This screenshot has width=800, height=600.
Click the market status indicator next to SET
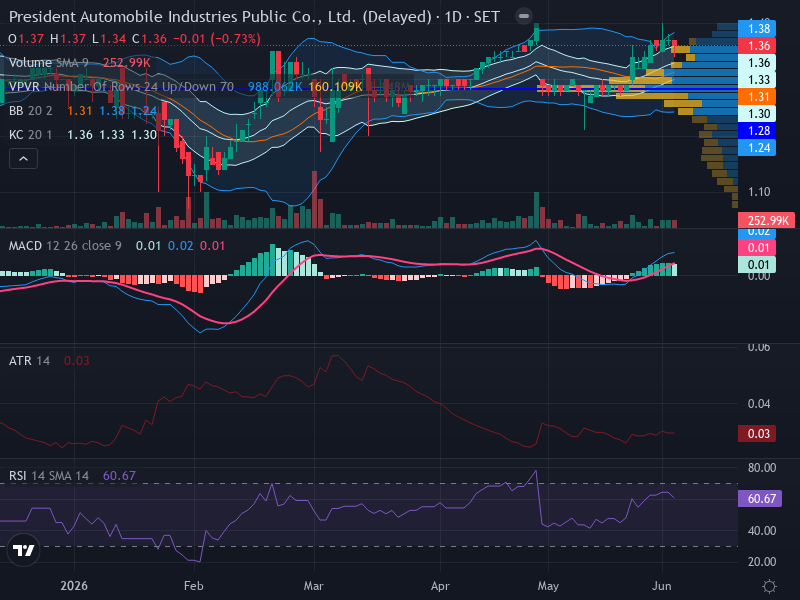pos(523,16)
